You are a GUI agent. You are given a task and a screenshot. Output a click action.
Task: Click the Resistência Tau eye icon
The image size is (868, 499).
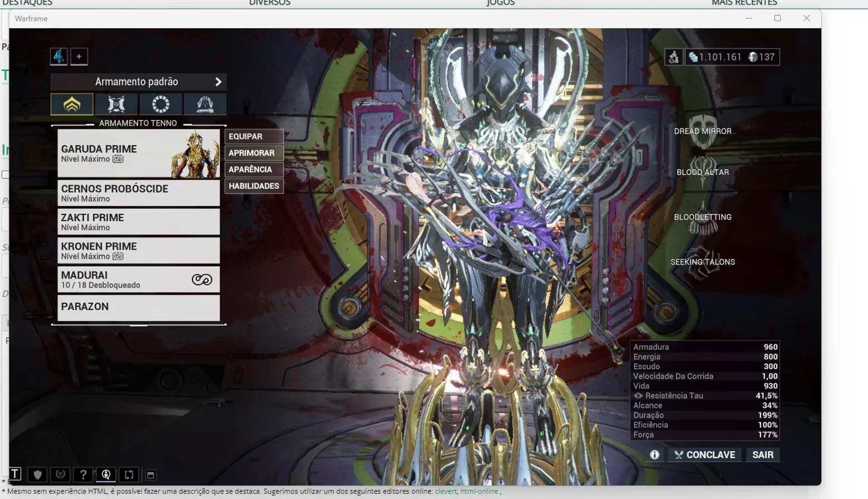pos(638,396)
